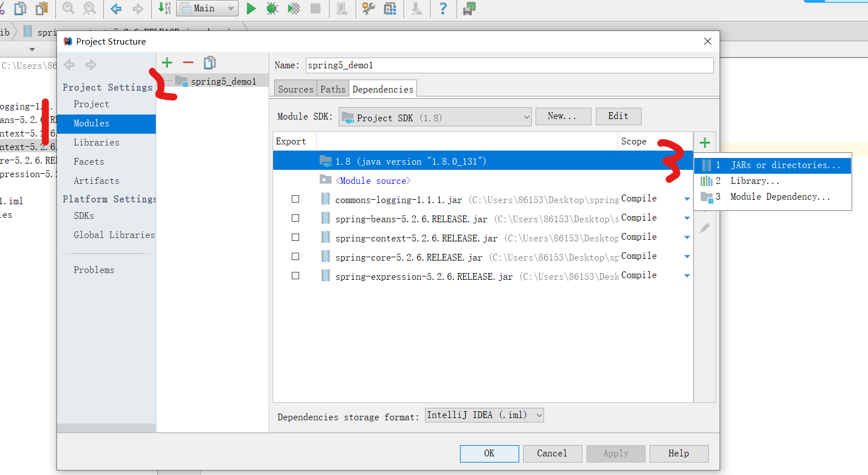Screen dimensions: 868x475
Task: Add dependency with green plus beside Scope
Action: 704,143
